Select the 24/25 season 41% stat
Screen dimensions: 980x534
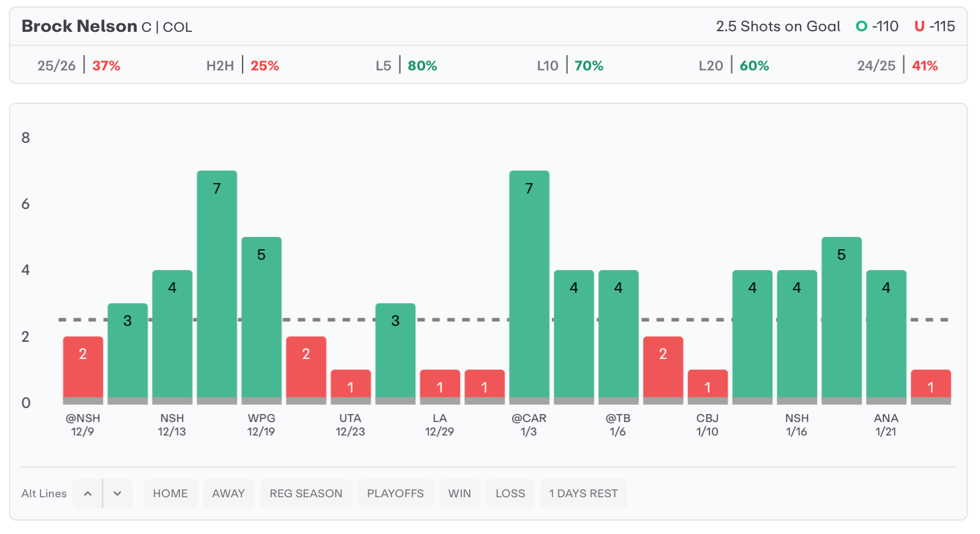tap(897, 66)
